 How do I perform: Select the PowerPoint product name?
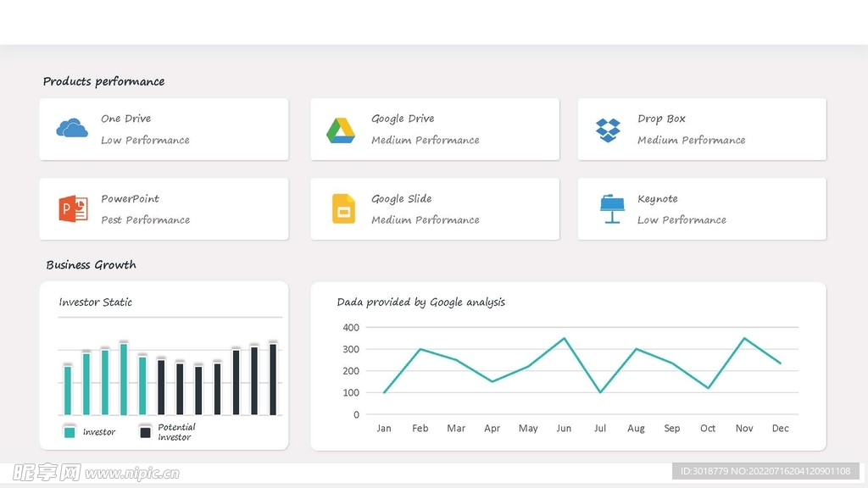130,199
